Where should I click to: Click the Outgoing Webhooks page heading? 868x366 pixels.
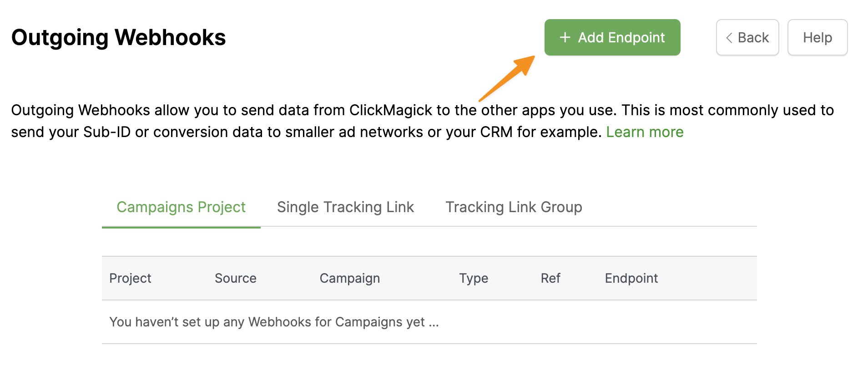tap(118, 37)
